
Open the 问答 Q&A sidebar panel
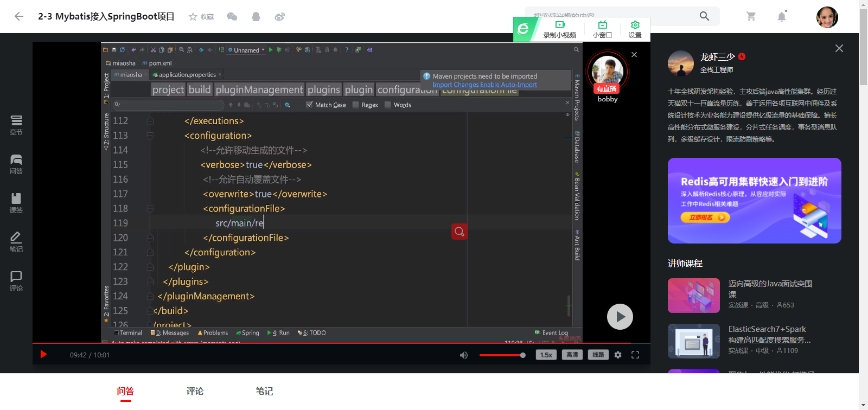16,164
